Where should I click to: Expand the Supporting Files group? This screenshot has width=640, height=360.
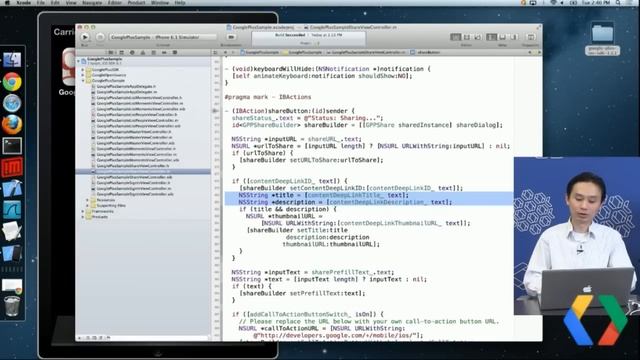(x=88, y=206)
